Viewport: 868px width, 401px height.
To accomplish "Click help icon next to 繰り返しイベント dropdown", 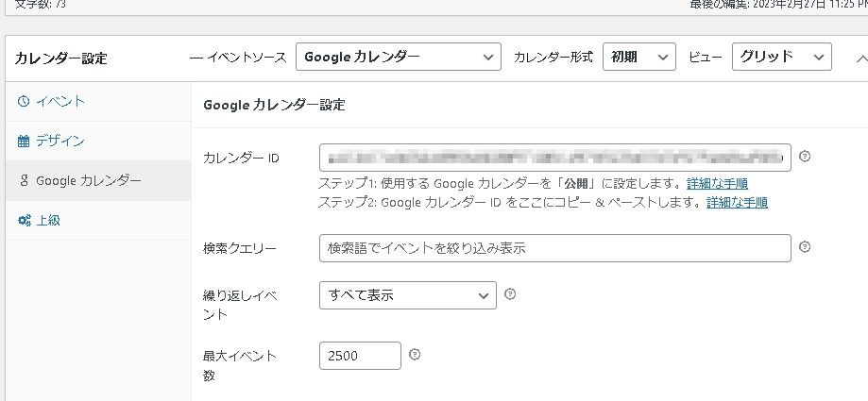I will tap(510, 294).
